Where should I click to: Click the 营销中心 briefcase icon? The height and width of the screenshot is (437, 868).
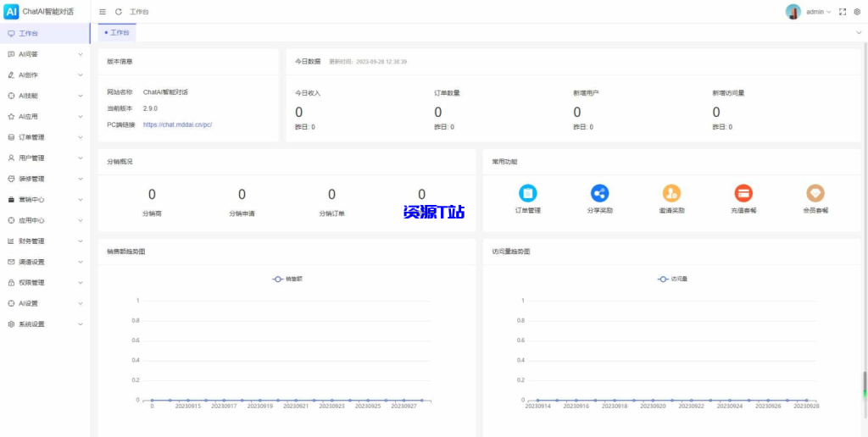pos(11,200)
